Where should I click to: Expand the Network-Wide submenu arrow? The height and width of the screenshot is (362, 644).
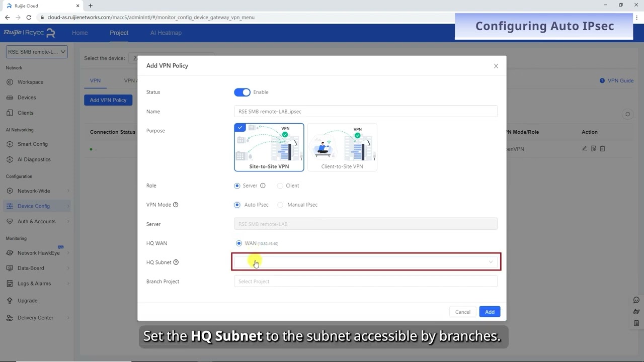pyautogui.click(x=68, y=191)
